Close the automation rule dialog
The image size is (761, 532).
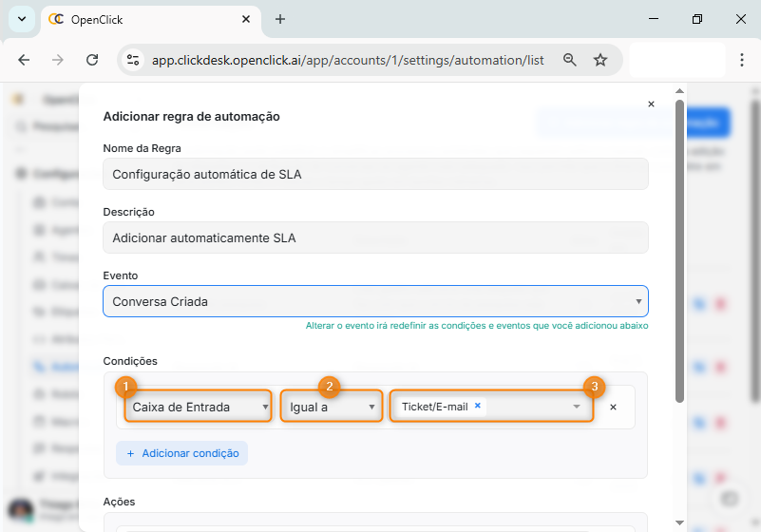click(x=651, y=104)
